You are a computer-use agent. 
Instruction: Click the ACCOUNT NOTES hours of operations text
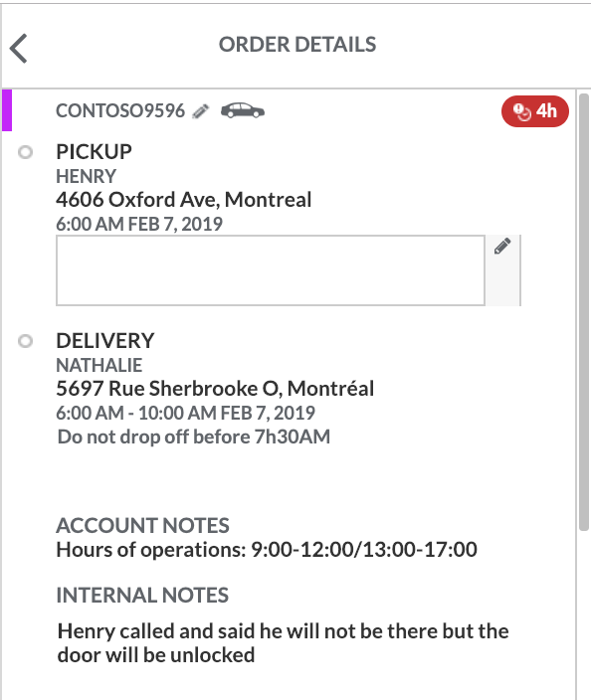(267, 550)
